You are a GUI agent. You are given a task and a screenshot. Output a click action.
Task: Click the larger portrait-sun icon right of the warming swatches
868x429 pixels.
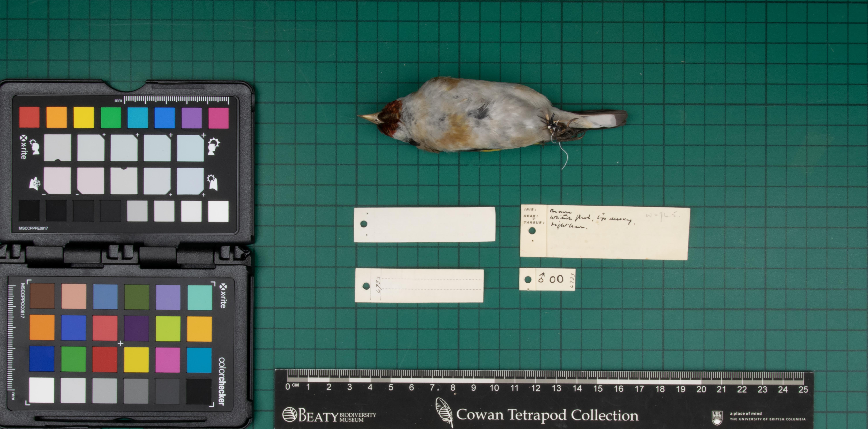tap(213, 146)
